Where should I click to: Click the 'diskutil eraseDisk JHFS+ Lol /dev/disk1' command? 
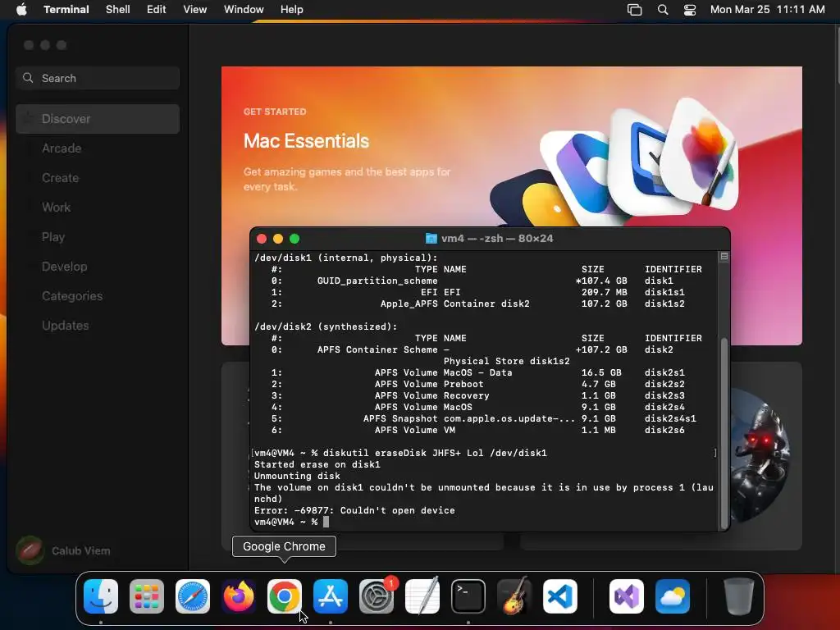tap(435, 453)
